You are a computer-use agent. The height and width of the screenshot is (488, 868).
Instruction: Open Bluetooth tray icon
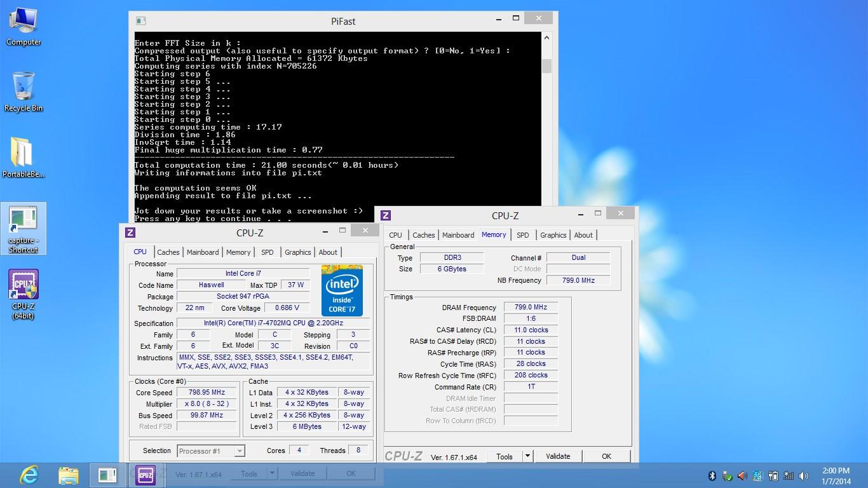712,476
